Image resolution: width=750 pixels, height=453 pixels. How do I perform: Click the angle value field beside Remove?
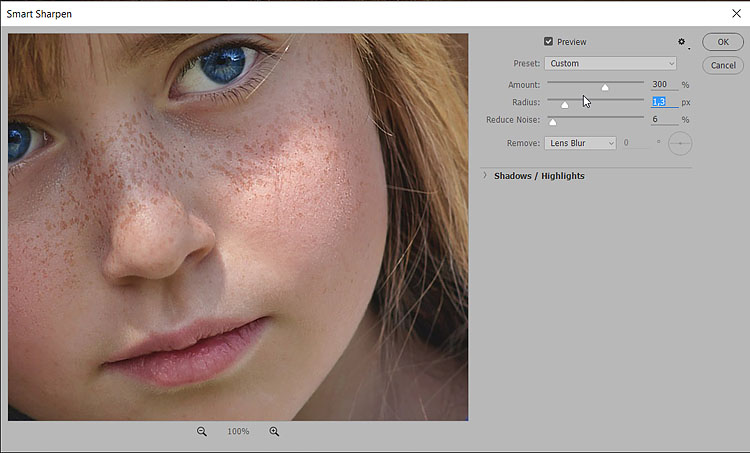(x=636, y=143)
